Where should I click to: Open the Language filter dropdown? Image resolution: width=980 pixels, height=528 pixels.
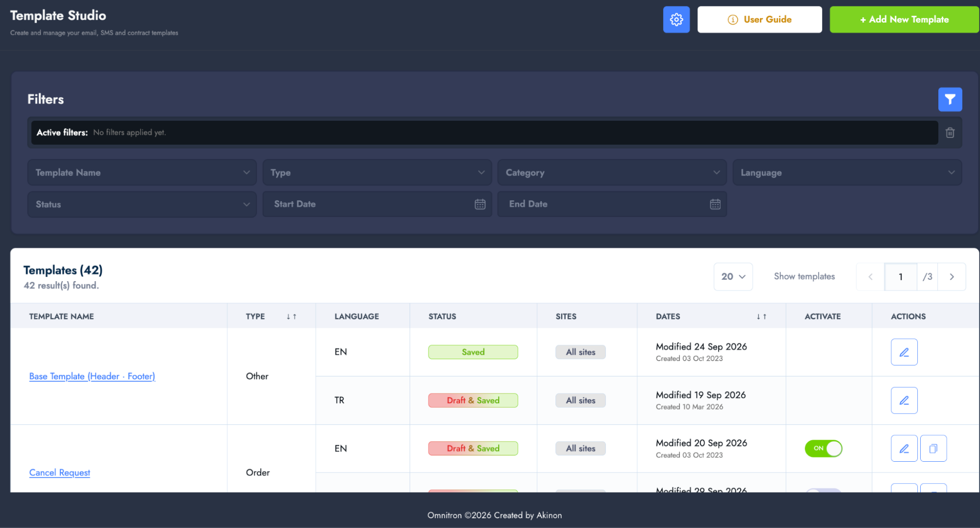pyautogui.click(x=847, y=172)
